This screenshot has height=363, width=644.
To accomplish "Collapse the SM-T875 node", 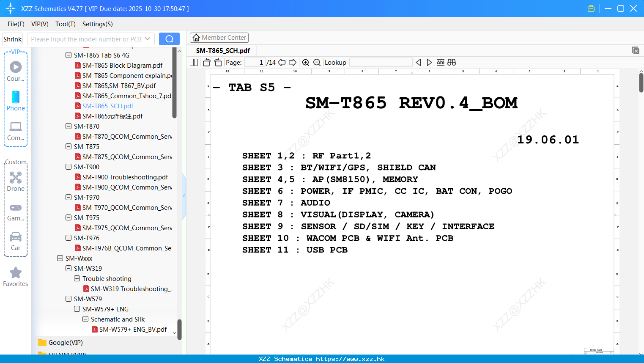I will pos(69,146).
